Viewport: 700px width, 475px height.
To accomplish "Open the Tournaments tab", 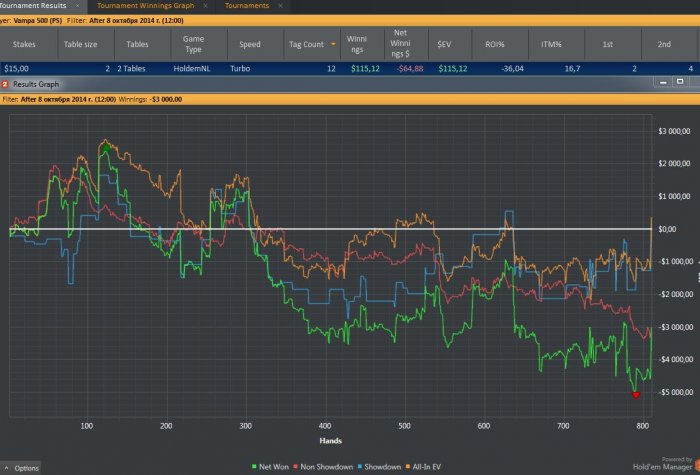I will 246,6.
